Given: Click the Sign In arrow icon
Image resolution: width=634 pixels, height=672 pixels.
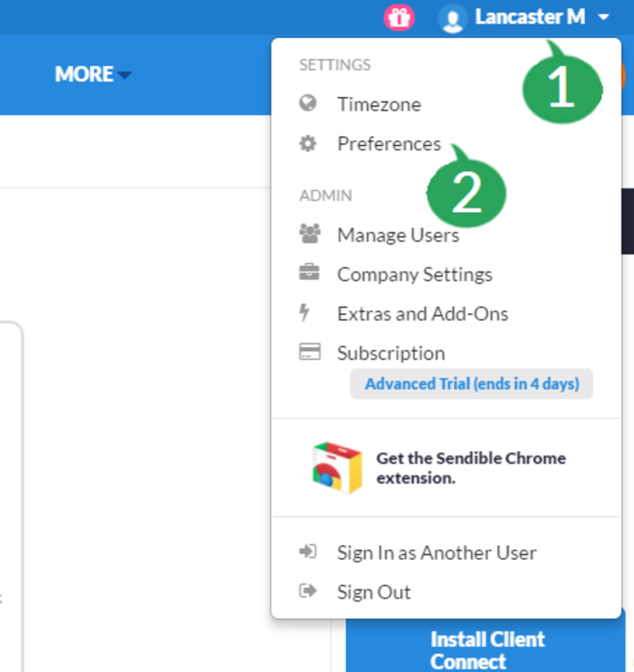Looking at the screenshot, I should click(308, 552).
